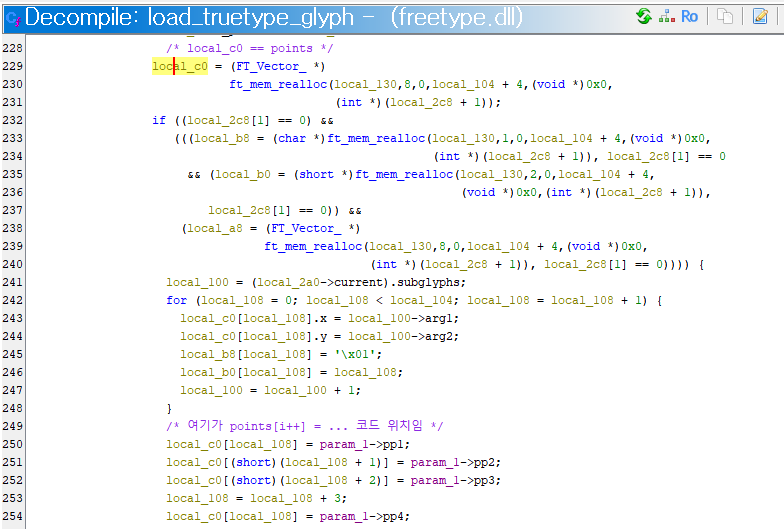The height and width of the screenshot is (529, 784).
Task: Select the highlighted local_c0 variable on line 229
Action: (x=179, y=67)
